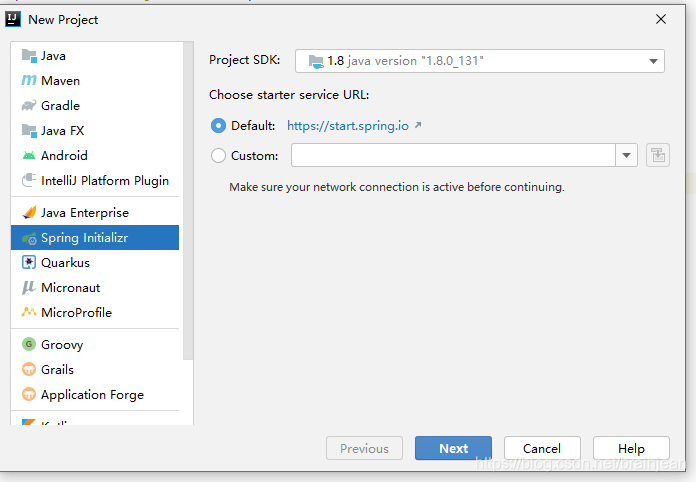Image resolution: width=696 pixels, height=482 pixels.
Task: Choose the MicroProfile icon
Action: (29, 312)
